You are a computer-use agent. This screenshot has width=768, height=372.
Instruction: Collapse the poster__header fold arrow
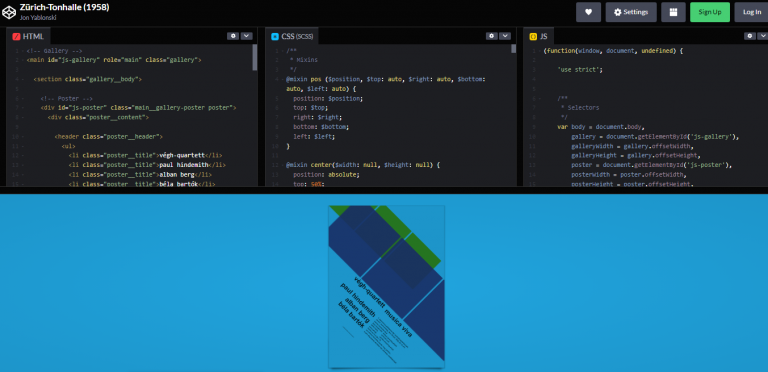tap(23, 137)
